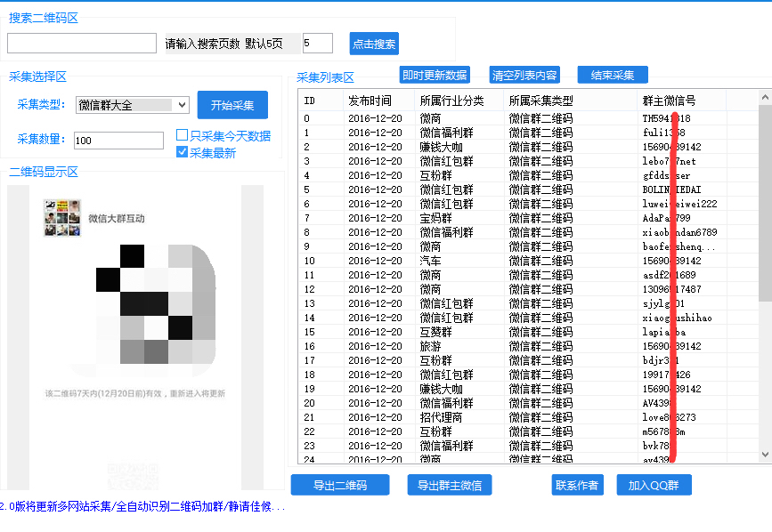Click the ID cell 18 in the list
The width and height of the screenshot is (772, 532).
pyautogui.click(x=309, y=375)
